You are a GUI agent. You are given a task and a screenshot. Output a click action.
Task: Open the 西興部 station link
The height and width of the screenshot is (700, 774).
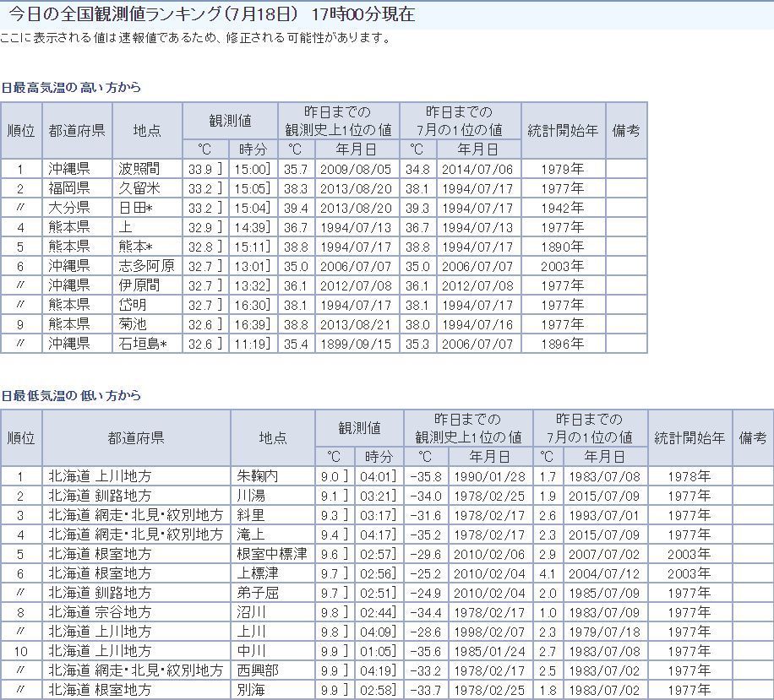(x=258, y=670)
